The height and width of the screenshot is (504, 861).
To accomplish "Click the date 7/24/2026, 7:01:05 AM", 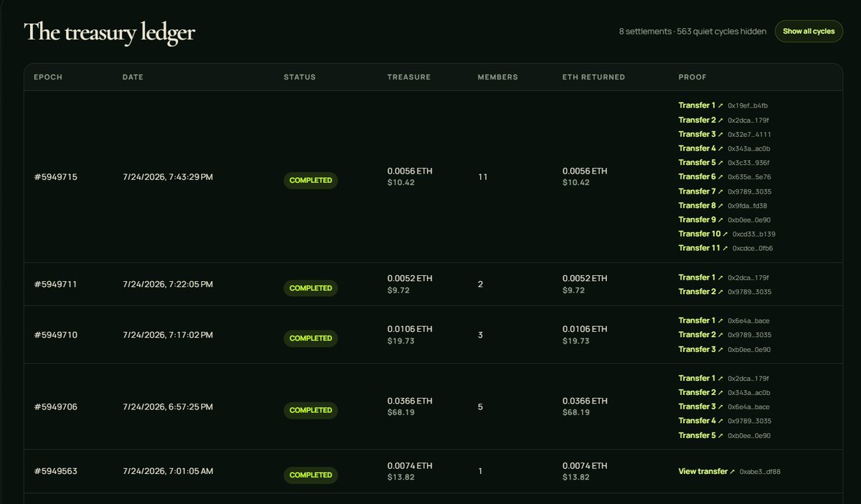I will point(168,471).
